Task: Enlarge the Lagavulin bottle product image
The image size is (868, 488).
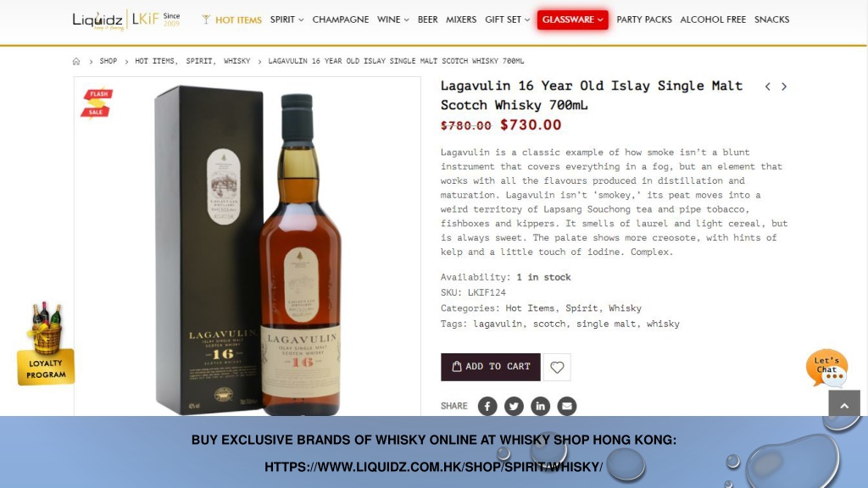Action: point(248,247)
